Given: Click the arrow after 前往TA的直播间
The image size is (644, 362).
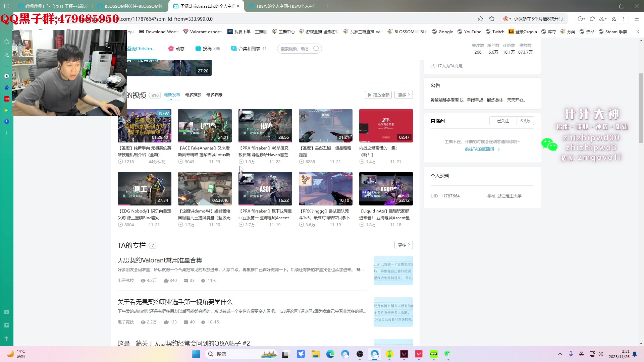Looking at the screenshot, I should click(499, 149).
